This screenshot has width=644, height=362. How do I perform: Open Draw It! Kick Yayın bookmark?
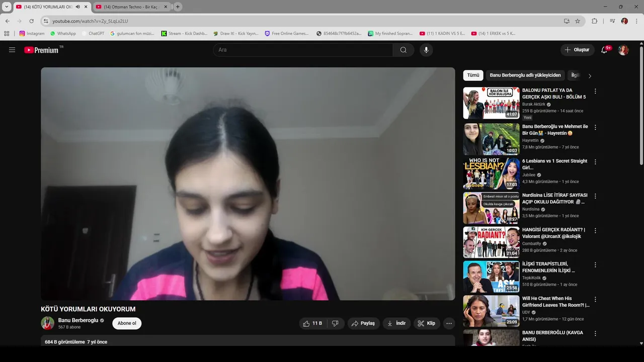pyautogui.click(x=236, y=34)
